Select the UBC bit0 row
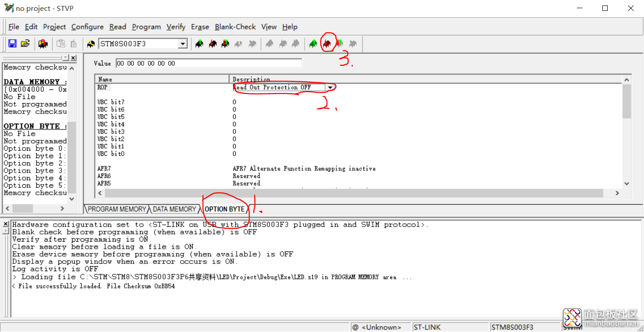This screenshot has height=332, width=644. tap(111, 154)
